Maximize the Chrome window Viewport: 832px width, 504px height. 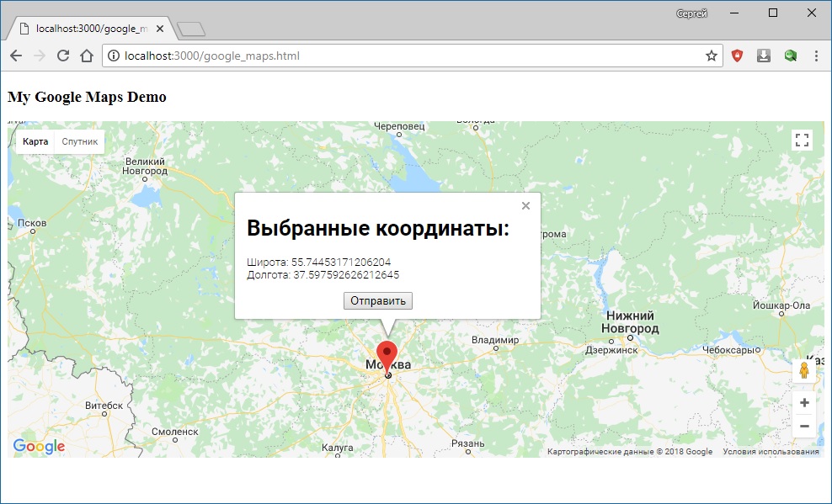[773, 13]
